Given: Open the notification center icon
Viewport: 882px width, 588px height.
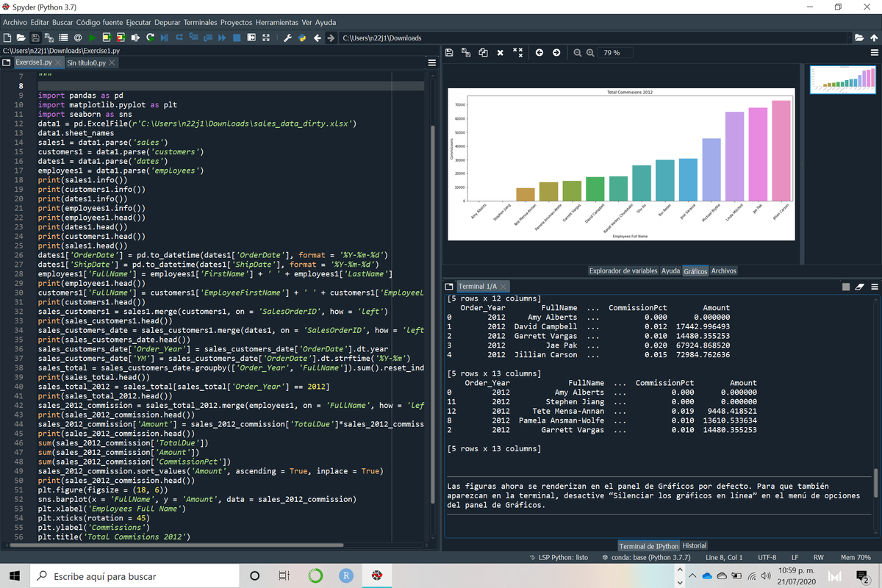Looking at the screenshot, I should (x=862, y=576).
